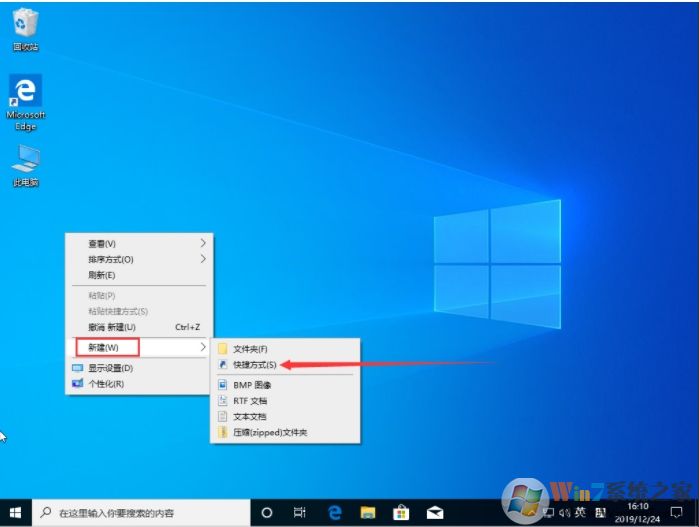Open 显示设置(D) from context menu
Image resolution: width=699 pixels, height=527 pixels.
(x=139, y=368)
